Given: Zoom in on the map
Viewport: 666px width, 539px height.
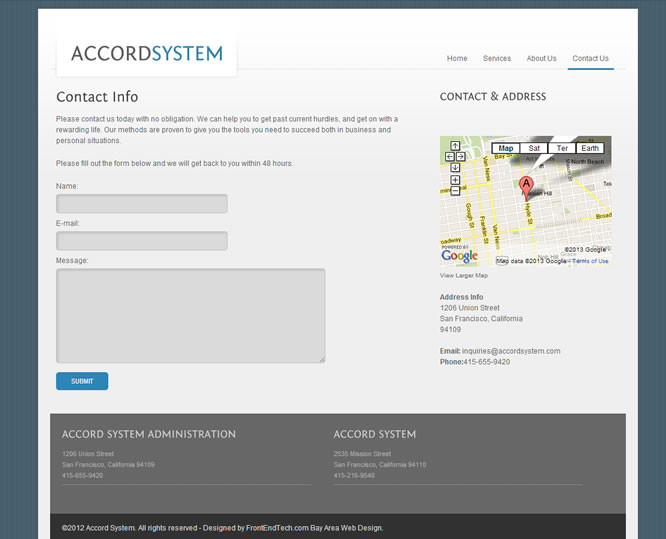Looking at the screenshot, I should pos(455,180).
